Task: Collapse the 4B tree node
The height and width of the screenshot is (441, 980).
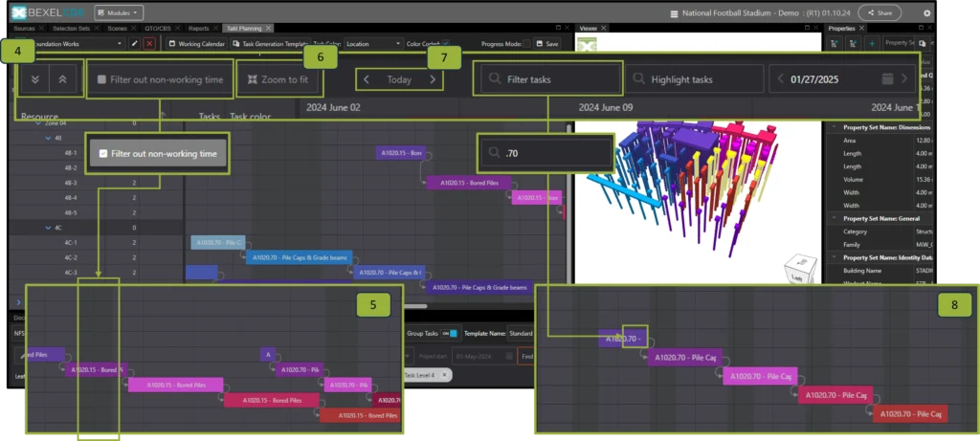Action: pos(48,138)
